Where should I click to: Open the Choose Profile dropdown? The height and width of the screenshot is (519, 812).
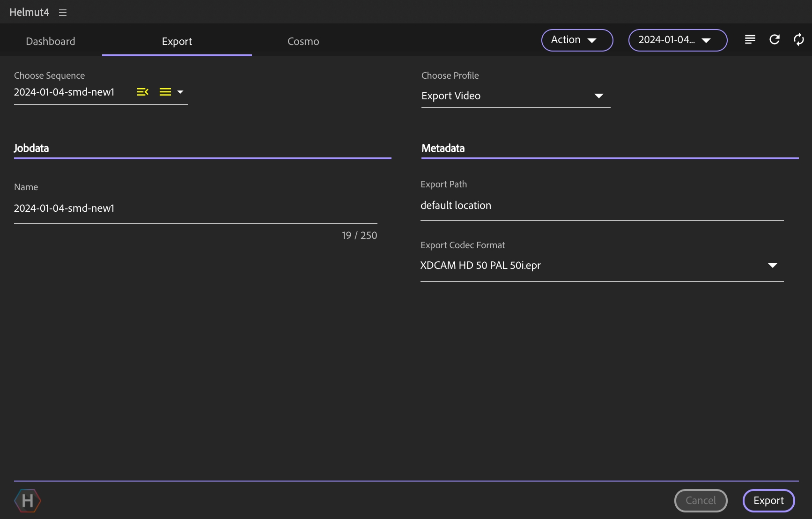pyautogui.click(x=515, y=96)
